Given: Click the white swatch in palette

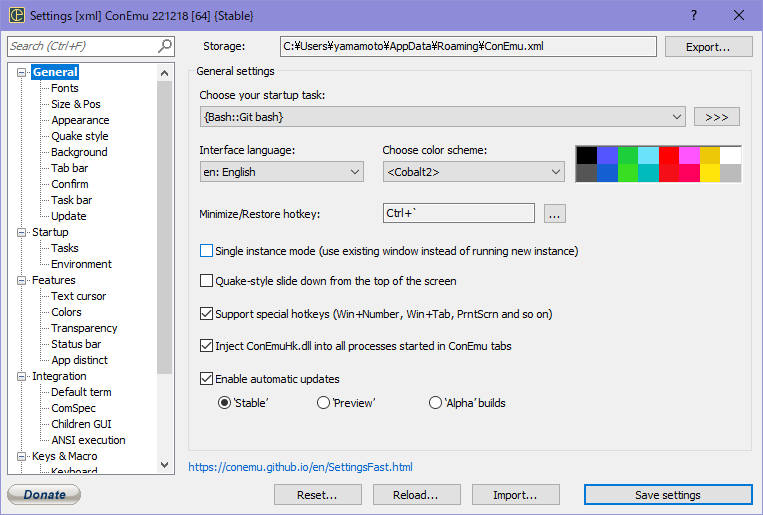Looking at the screenshot, I should pyautogui.click(x=730, y=155).
